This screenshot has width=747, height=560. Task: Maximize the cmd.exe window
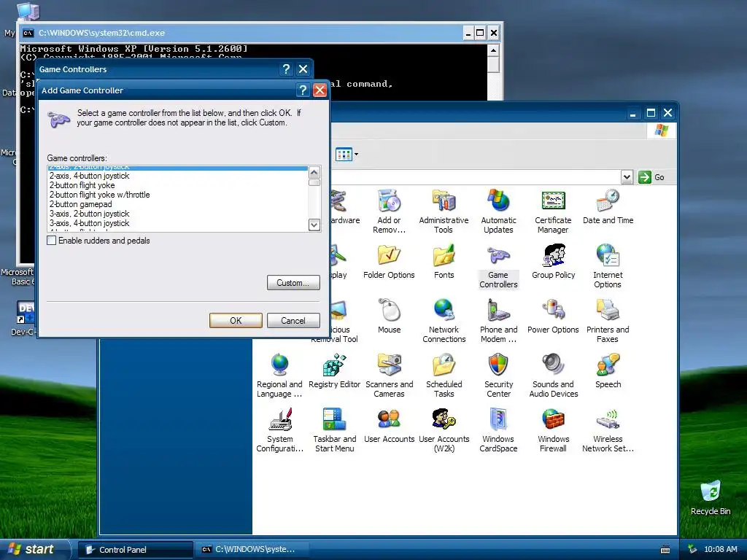tap(480, 33)
